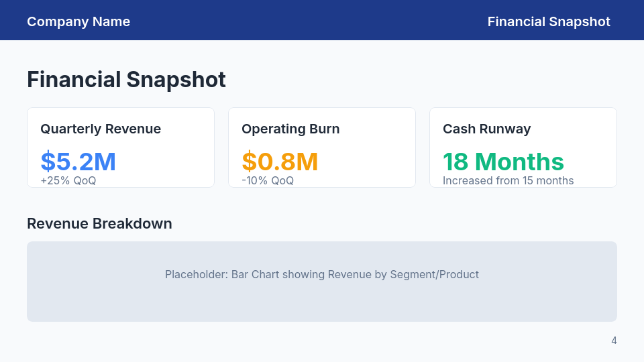This screenshot has width=644, height=362.
Task: Click the -10% QoQ caption
Action: tap(268, 180)
